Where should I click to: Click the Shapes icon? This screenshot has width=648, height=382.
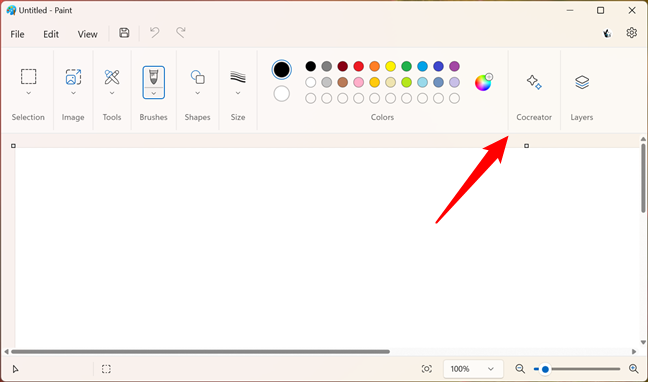point(198,77)
